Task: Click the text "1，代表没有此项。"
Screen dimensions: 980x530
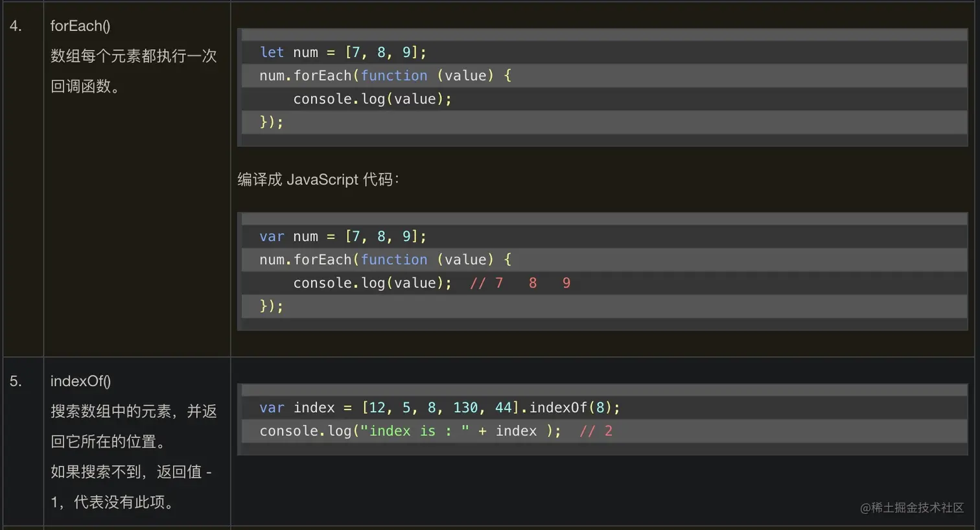Action: (x=111, y=502)
